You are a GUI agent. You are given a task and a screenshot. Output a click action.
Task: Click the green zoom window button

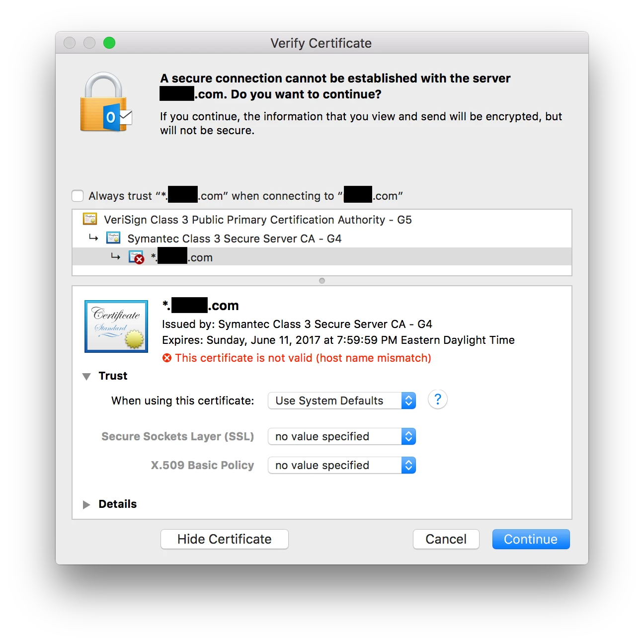tap(109, 43)
